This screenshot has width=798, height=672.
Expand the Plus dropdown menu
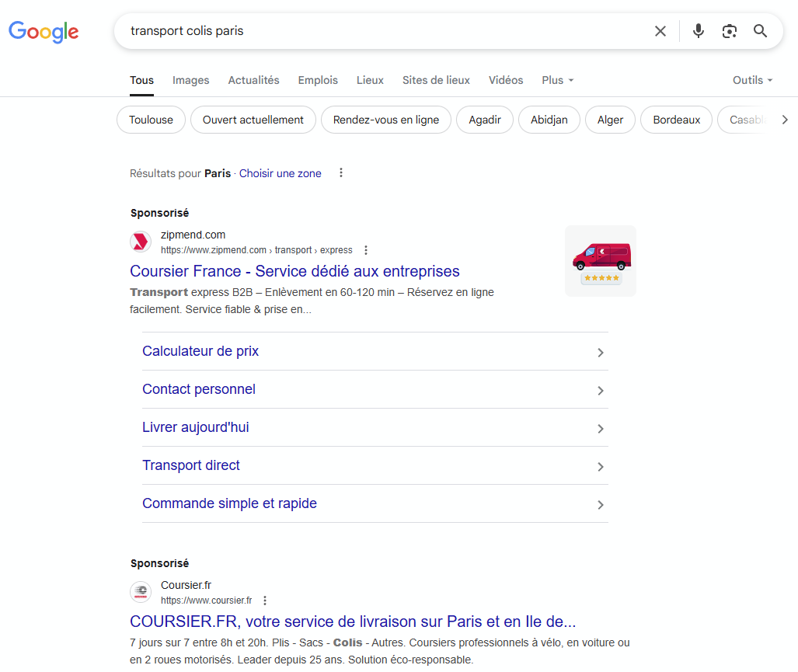click(x=557, y=80)
